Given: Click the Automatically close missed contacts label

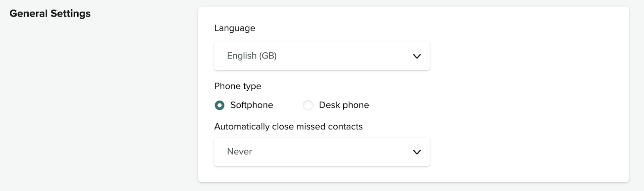Looking at the screenshot, I should tap(288, 127).
